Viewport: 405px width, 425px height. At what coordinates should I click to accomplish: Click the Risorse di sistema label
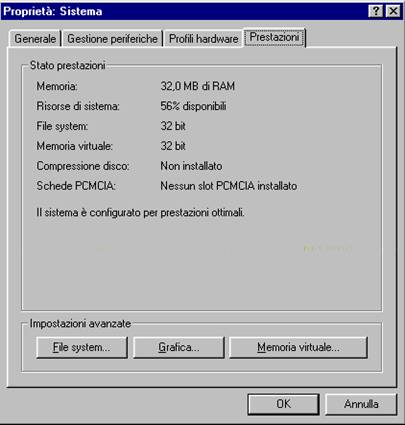[78, 106]
